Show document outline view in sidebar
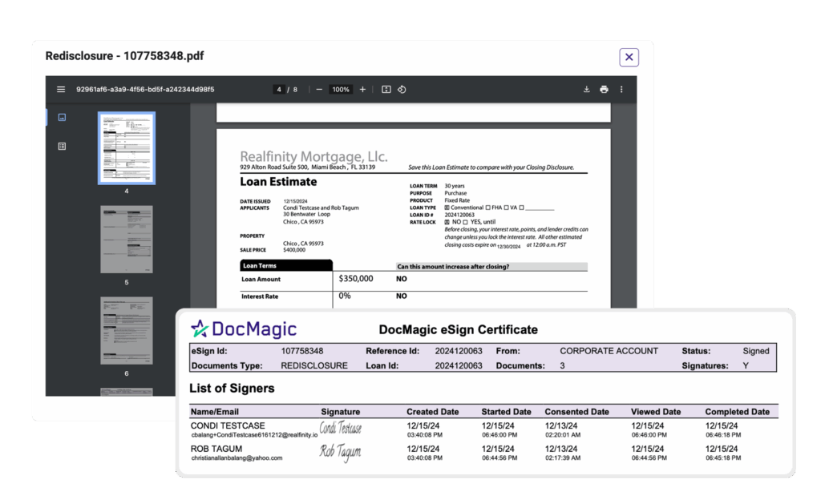 (62, 146)
